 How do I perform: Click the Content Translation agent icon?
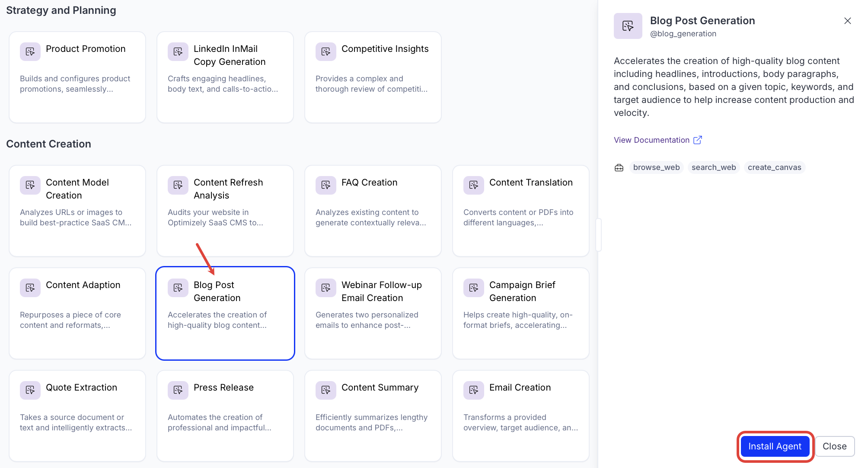(474, 186)
